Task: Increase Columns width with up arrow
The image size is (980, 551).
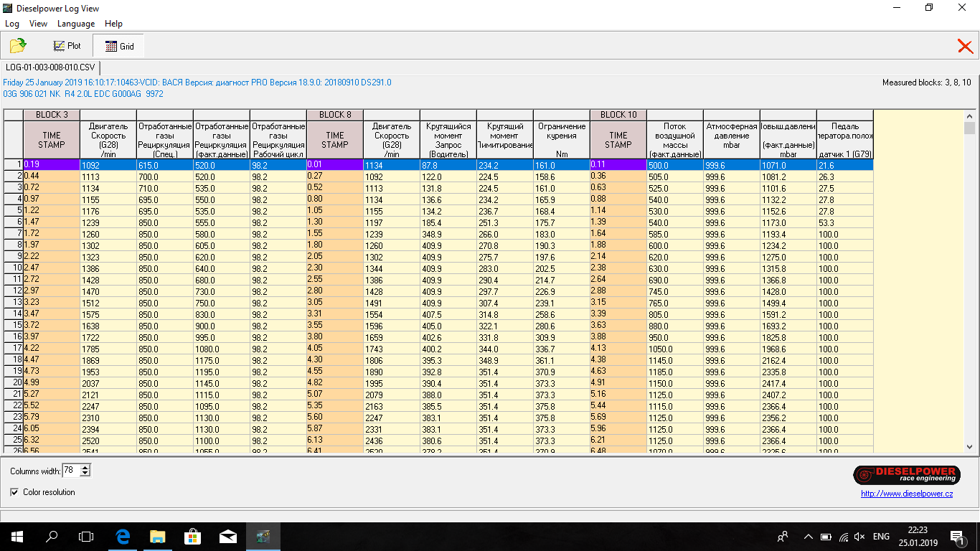Action: pyautogui.click(x=85, y=468)
